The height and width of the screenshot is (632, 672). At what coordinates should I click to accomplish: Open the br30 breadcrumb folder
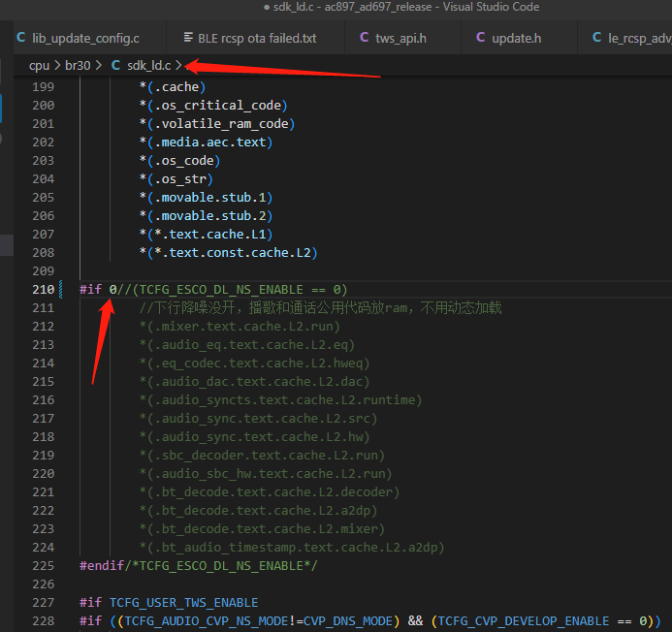click(78, 66)
